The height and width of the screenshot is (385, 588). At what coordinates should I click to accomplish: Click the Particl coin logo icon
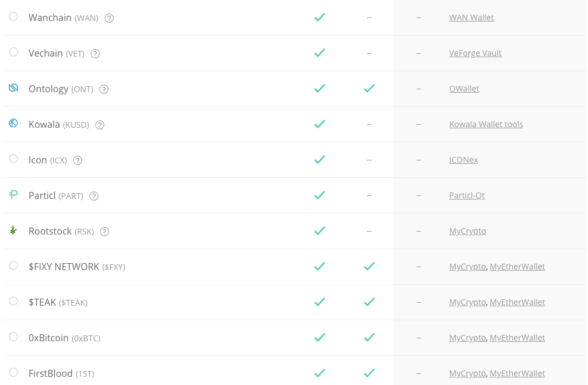[13, 195]
